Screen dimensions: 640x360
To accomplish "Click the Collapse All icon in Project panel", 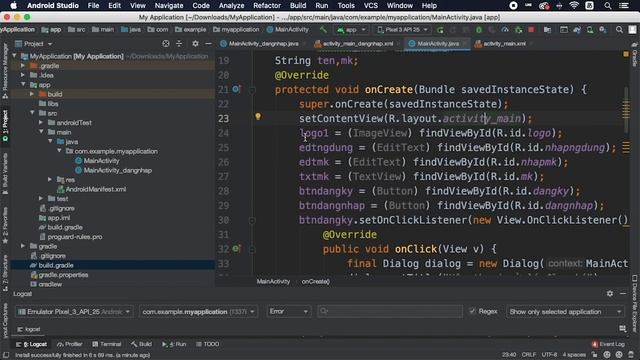I will [x=179, y=44].
